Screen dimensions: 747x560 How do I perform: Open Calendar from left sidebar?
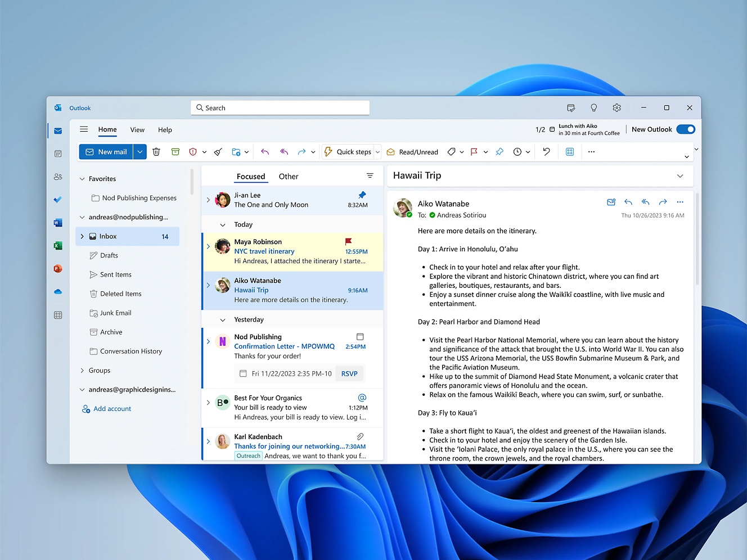pyautogui.click(x=58, y=153)
